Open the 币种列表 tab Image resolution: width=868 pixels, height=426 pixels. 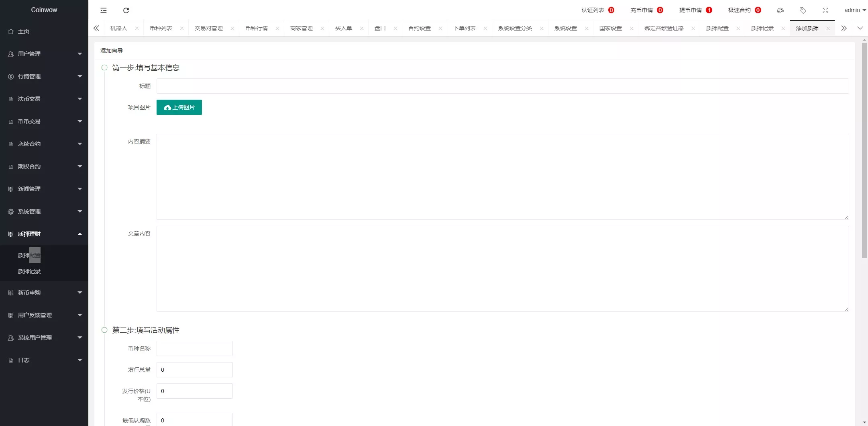click(x=162, y=28)
